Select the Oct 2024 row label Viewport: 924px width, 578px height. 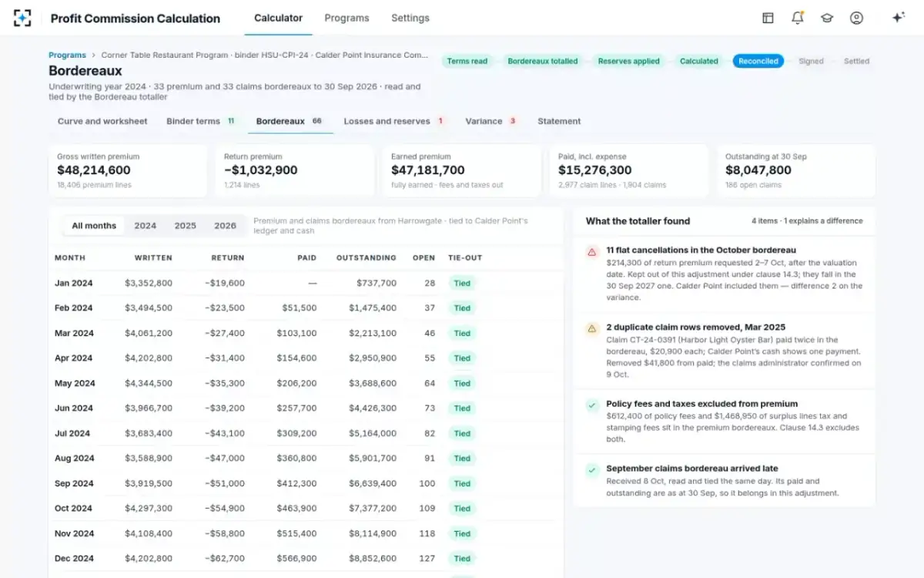point(74,509)
